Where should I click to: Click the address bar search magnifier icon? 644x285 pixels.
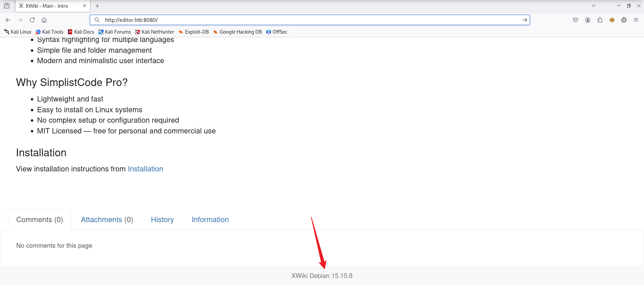(x=97, y=20)
